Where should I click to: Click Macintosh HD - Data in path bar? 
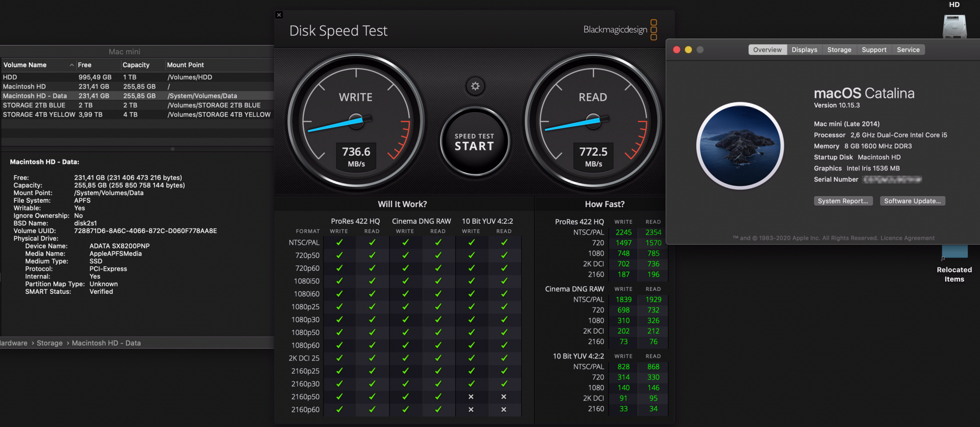[x=106, y=343]
